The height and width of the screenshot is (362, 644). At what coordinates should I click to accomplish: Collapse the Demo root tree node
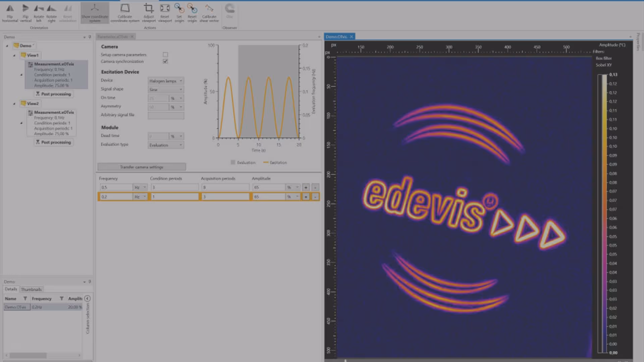tap(7, 46)
